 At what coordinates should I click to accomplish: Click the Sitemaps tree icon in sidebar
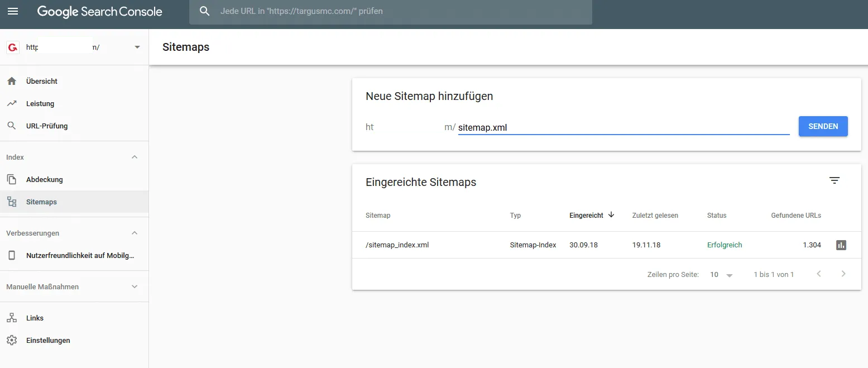coord(12,202)
